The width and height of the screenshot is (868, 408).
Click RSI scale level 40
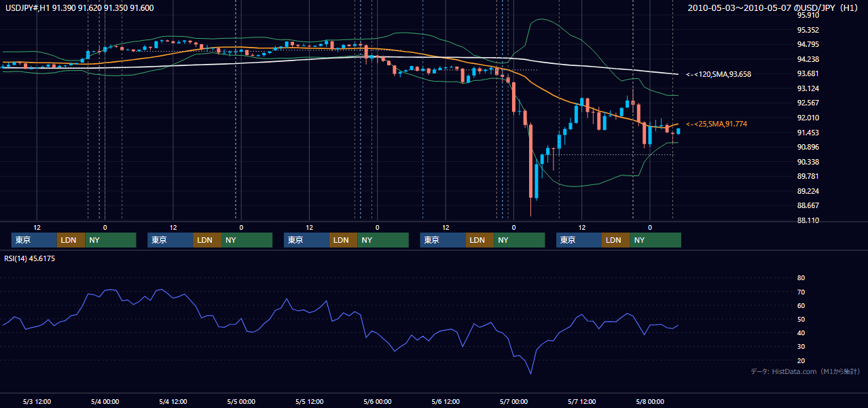(801, 333)
